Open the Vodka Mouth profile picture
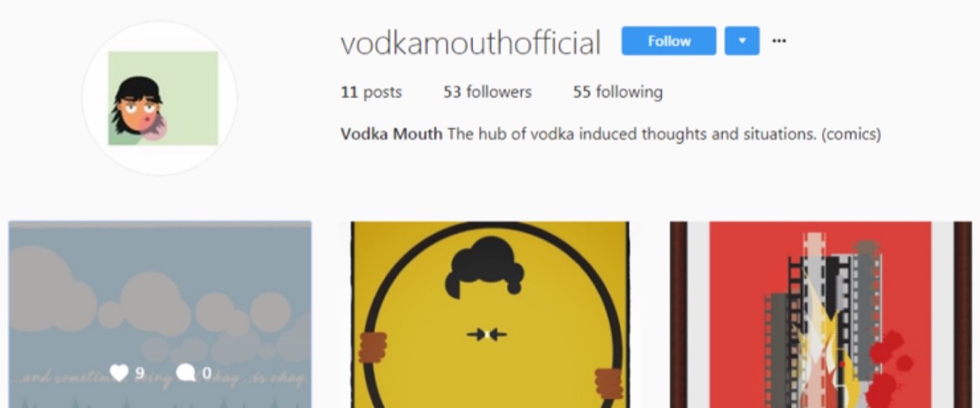The image size is (980, 408). tap(160, 99)
